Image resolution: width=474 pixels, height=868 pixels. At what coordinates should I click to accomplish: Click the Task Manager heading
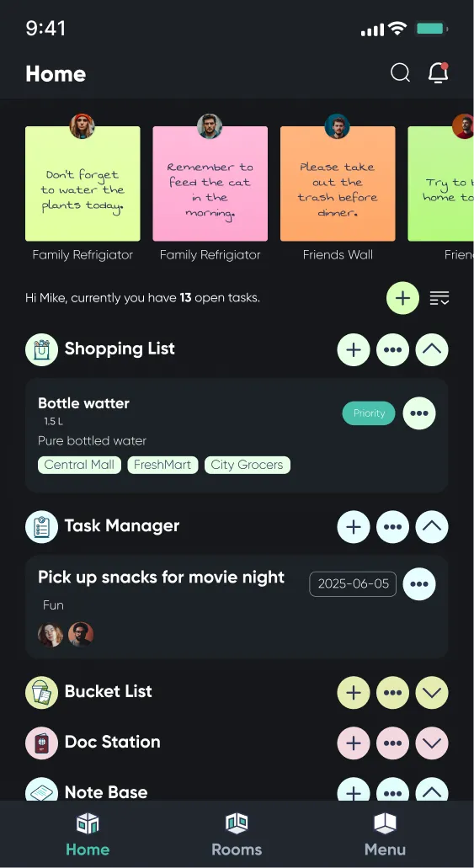(122, 526)
